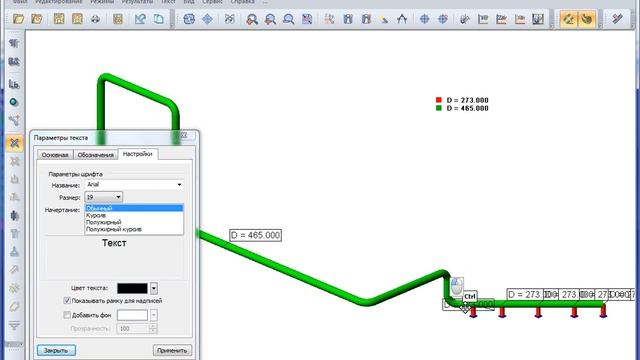640x360 pixels.
Task: Click the teal sphere sidebar icon
Action: 14,102
